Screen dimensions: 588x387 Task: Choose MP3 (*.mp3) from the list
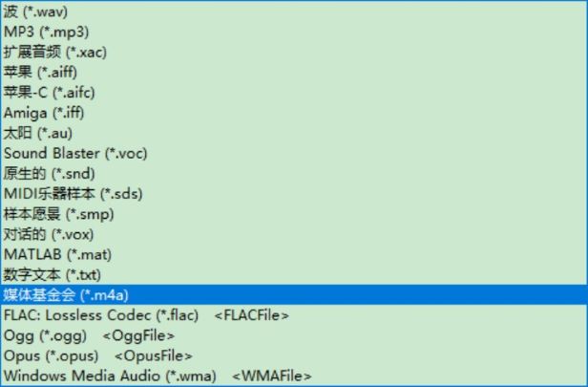pyautogui.click(x=294, y=32)
